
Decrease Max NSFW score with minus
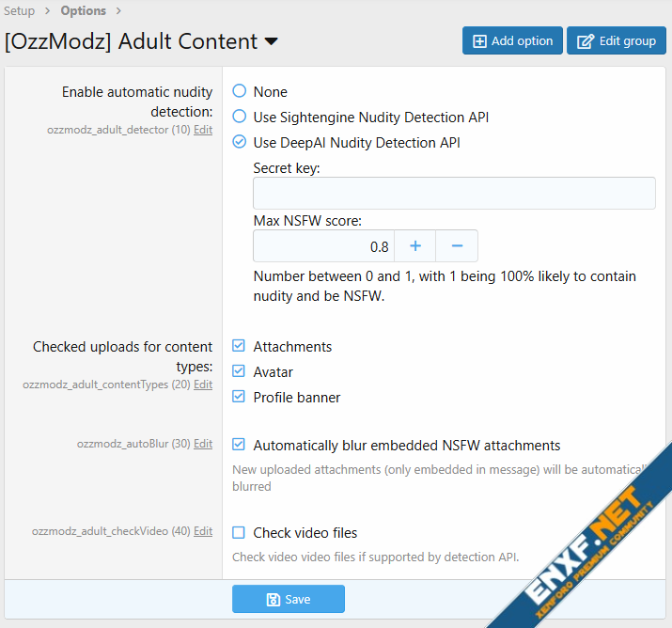point(457,246)
